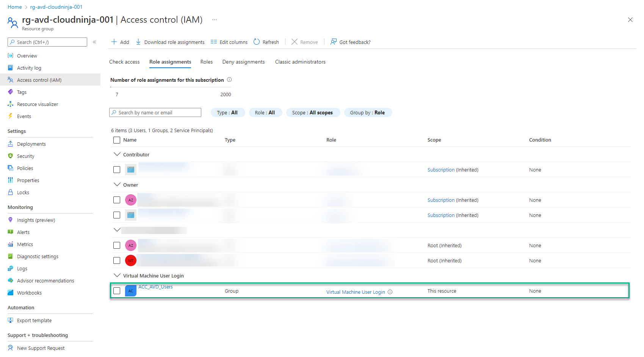Image resolution: width=644 pixels, height=357 pixels.
Task: Open the Activity log icon
Action: click(x=11, y=68)
